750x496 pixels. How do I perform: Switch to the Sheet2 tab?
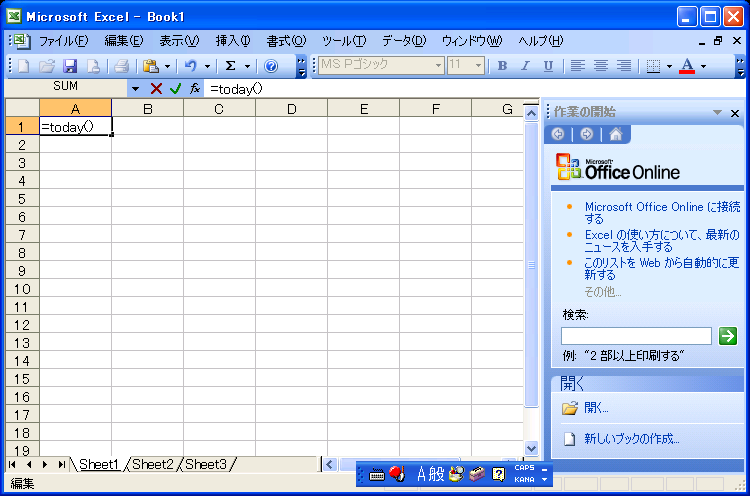[153, 464]
